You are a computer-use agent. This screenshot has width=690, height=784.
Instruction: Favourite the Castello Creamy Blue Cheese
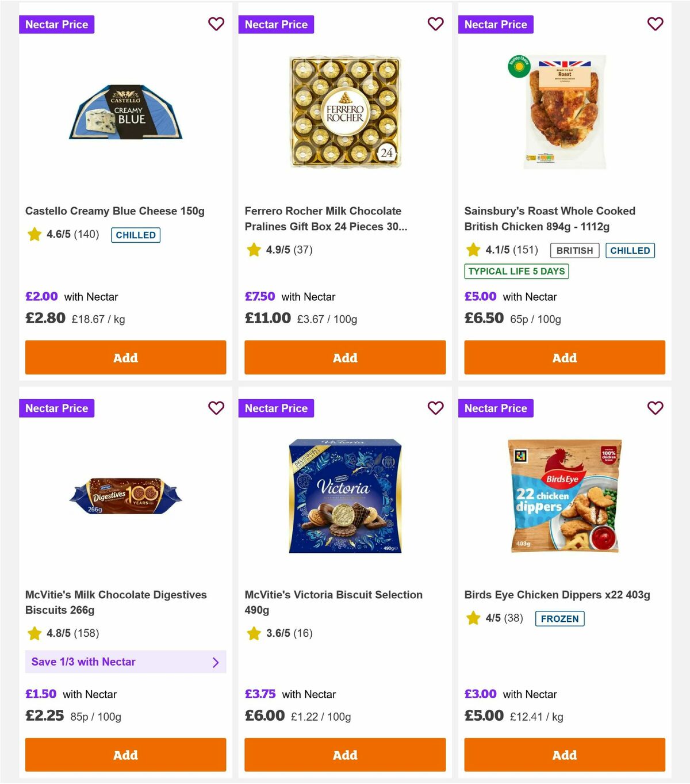point(216,24)
